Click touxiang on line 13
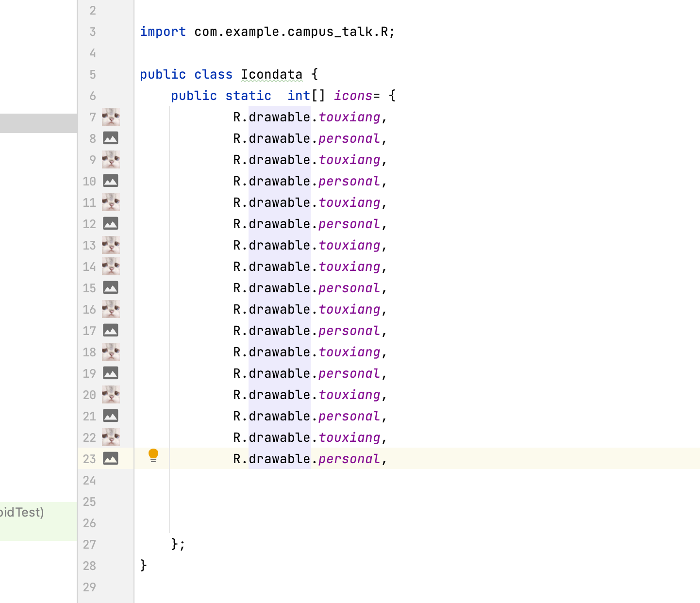Image resolution: width=700 pixels, height=603 pixels. pos(350,245)
